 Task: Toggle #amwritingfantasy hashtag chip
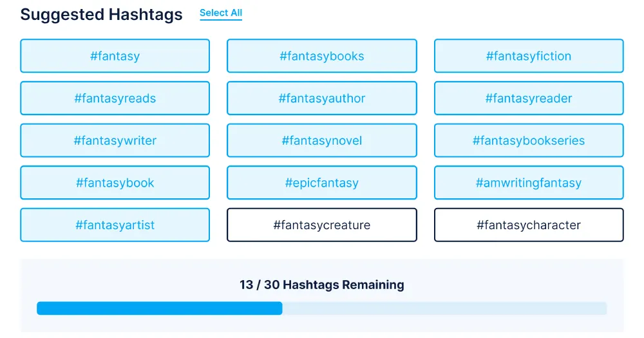[x=529, y=183]
